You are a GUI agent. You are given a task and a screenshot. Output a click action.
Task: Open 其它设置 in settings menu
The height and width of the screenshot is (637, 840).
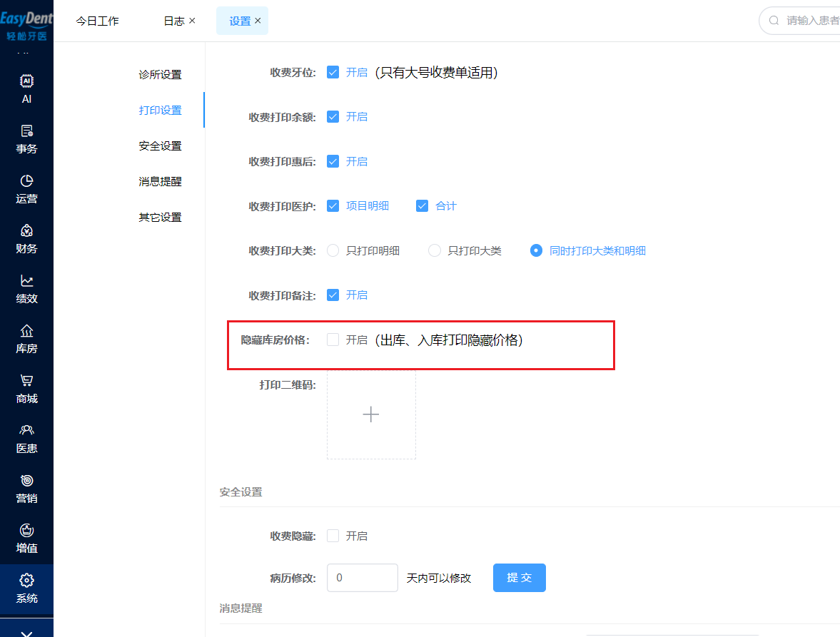coord(160,218)
